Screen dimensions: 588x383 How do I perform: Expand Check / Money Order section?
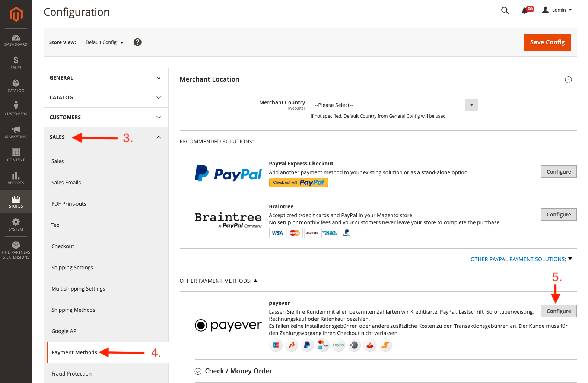coord(233,371)
